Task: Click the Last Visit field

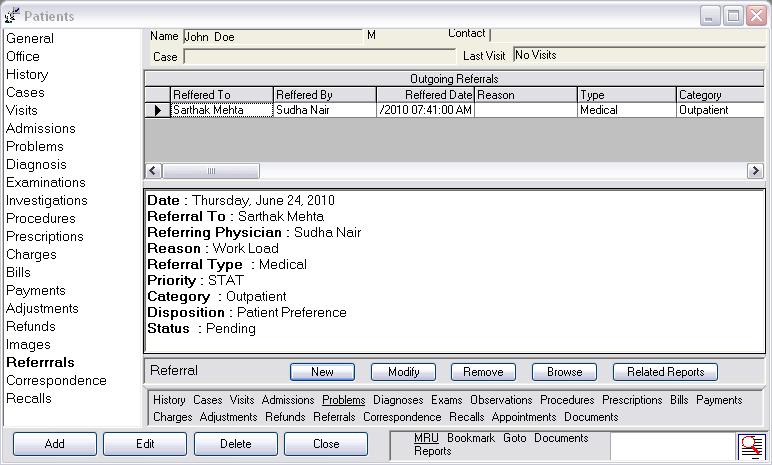Action: coord(639,55)
